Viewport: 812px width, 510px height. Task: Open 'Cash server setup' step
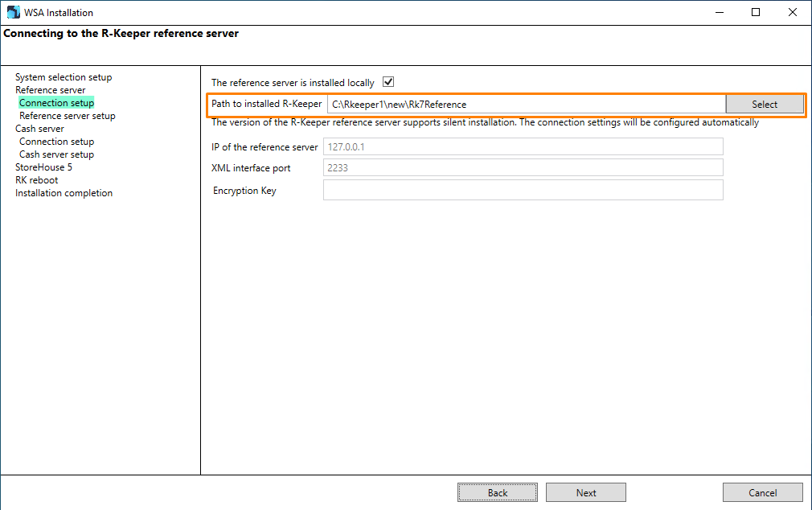(56, 154)
